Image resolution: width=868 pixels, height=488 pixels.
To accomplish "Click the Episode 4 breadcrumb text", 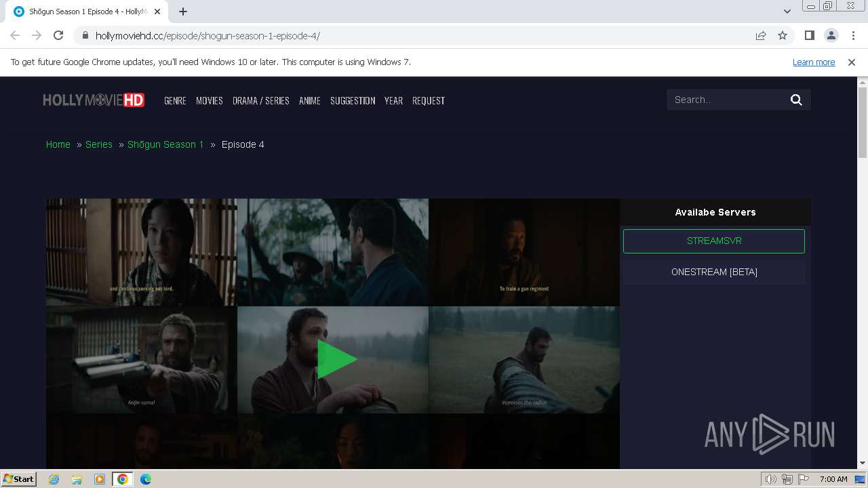I will [243, 144].
